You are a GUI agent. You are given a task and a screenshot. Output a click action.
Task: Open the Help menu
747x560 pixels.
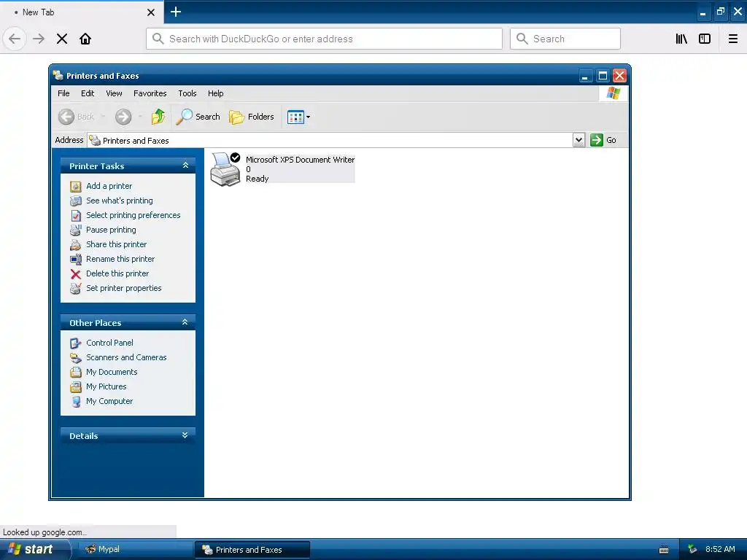click(x=215, y=93)
